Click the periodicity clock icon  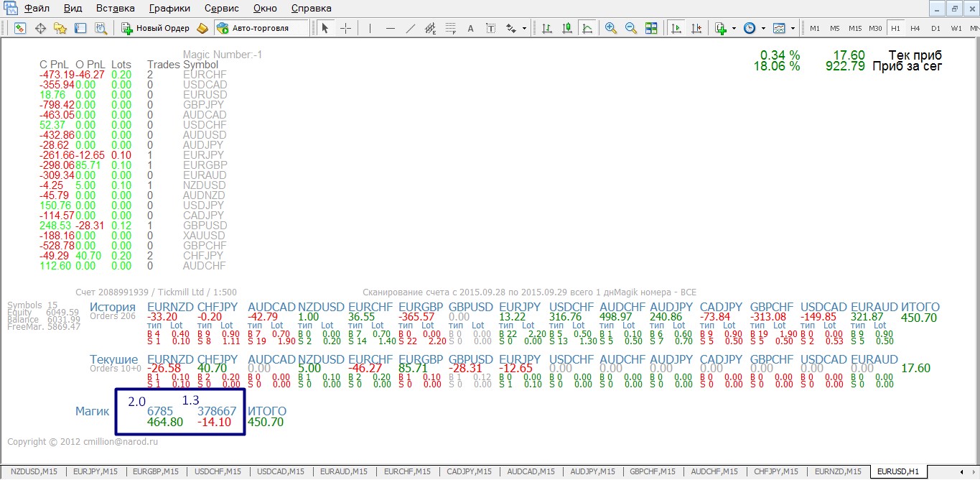click(750, 28)
